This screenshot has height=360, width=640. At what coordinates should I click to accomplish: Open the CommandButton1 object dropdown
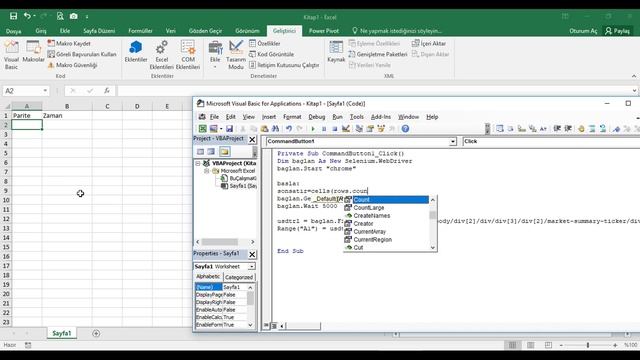[453, 141]
